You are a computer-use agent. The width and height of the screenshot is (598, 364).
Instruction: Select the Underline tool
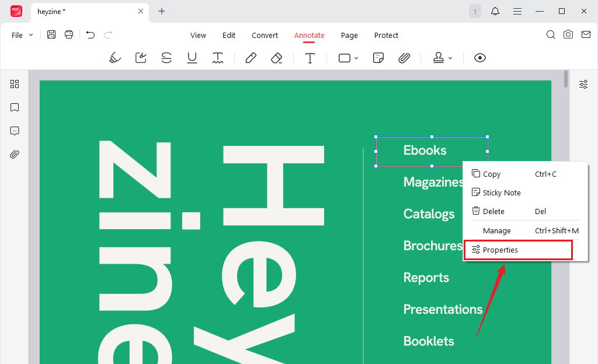pyautogui.click(x=192, y=58)
